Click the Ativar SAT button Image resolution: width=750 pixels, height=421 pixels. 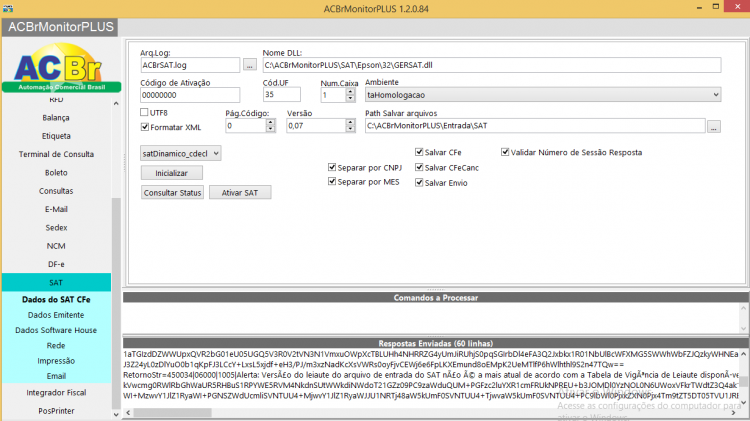click(240, 192)
